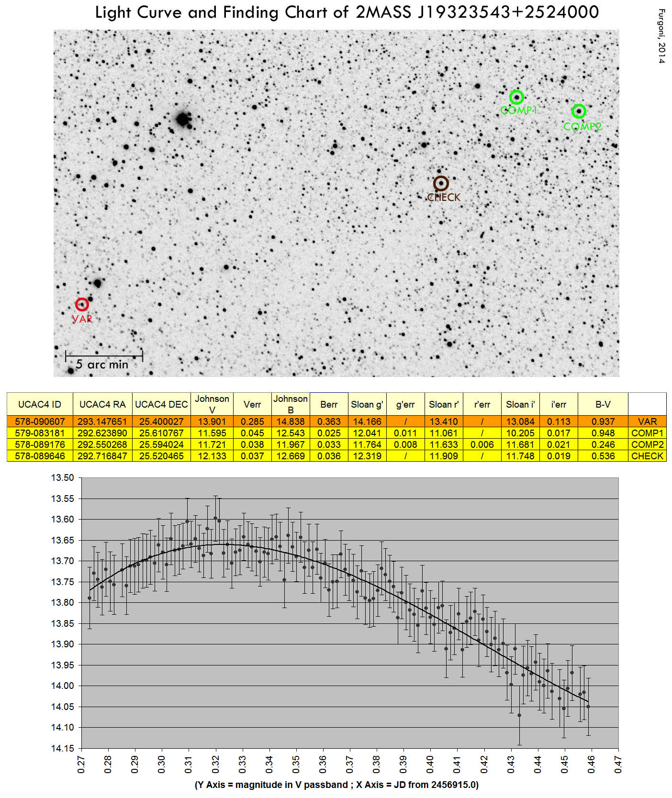
Task: Click the green COMP2 star circle
Action: click(579, 111)
